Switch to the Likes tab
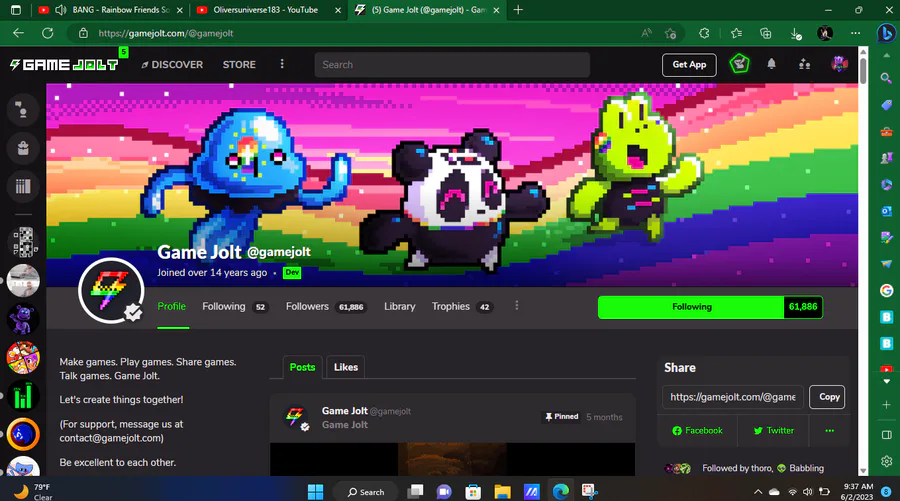900x501 pixels. 346,367
